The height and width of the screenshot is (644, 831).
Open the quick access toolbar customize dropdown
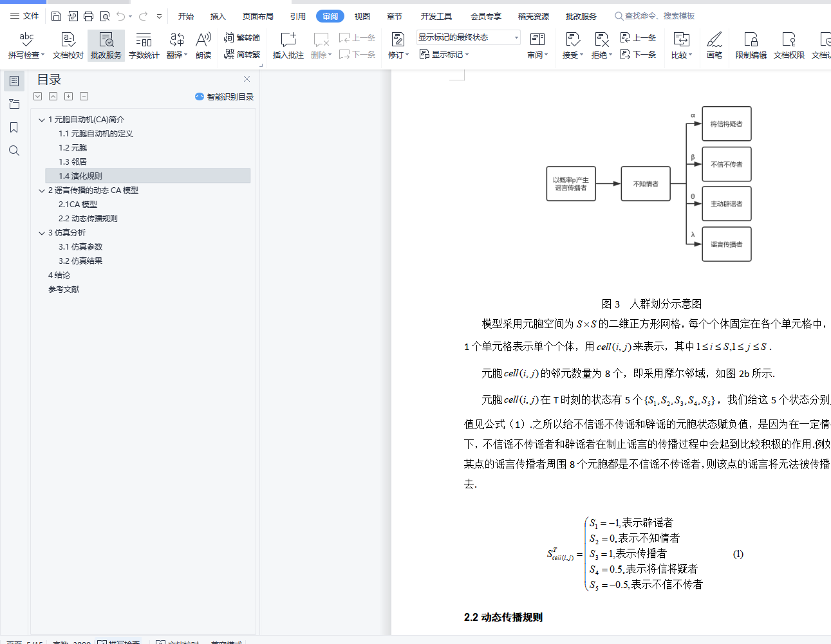(159, 16)
